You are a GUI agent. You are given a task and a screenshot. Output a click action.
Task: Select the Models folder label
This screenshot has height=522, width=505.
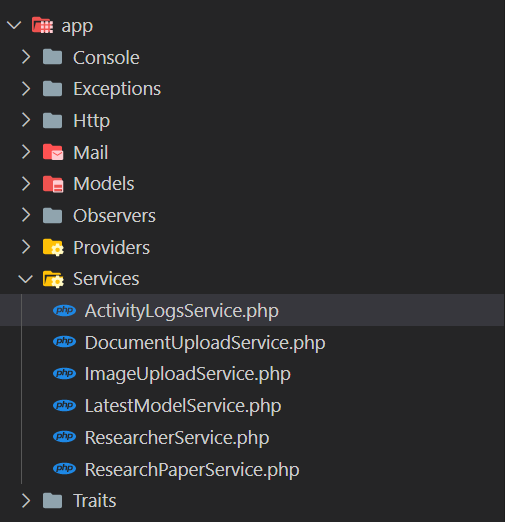coord(104,184)
